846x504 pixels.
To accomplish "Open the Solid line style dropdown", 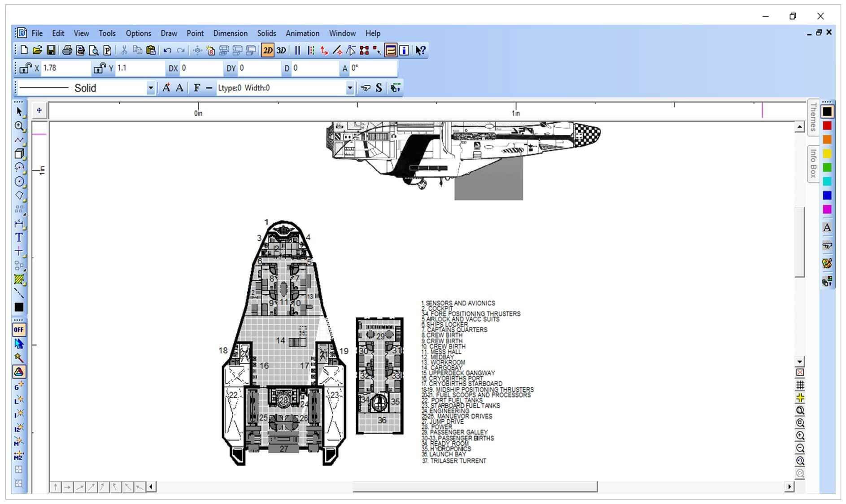I will 151,88.
